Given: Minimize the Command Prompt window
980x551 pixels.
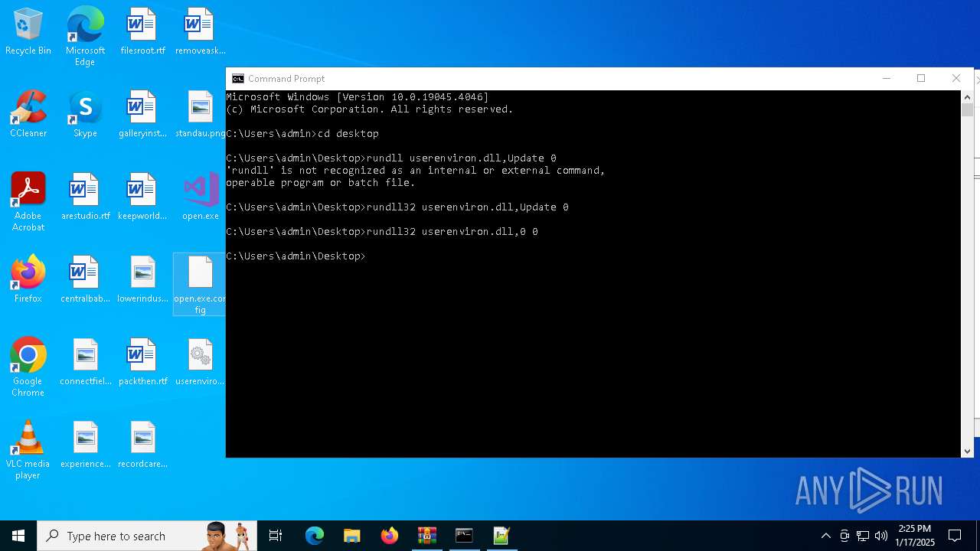Looking at the screenshot, I should 887,79.
